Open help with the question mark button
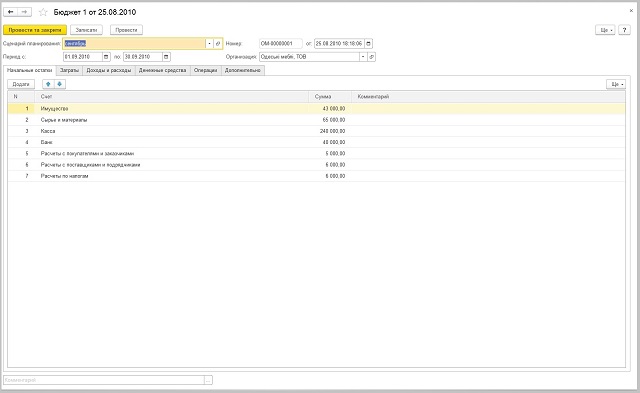The image size is (640, 393). point(624,30)
